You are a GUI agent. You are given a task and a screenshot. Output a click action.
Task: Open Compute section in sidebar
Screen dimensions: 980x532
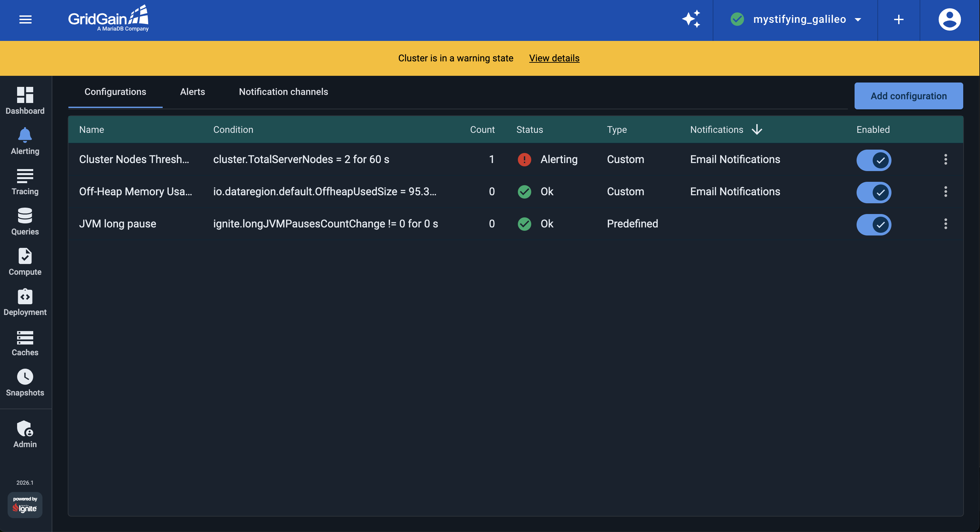[25, 262]
